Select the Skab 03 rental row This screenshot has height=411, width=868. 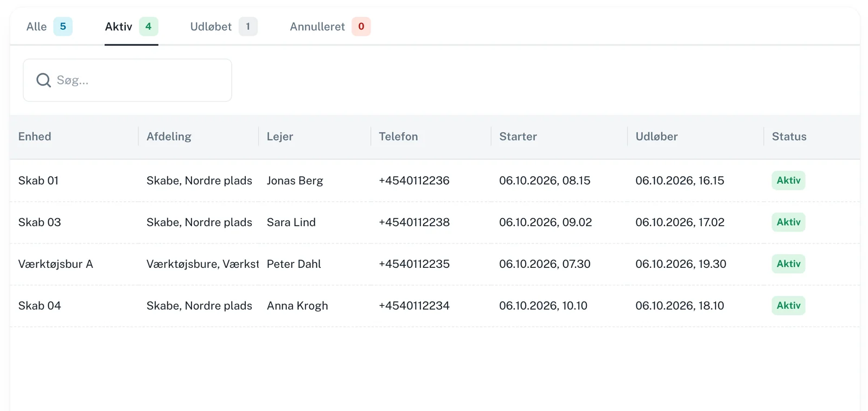(435, 222)
